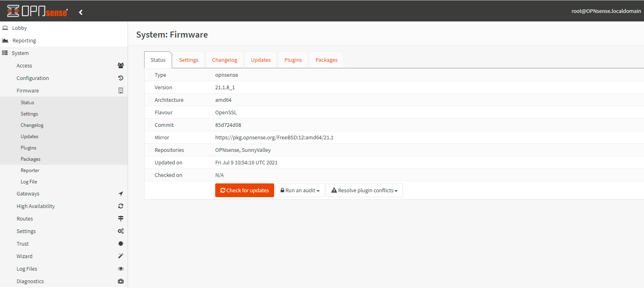Switch to the Settings tab
The width and height of the screenshot is (644, 288).
[x=189, y=60]
